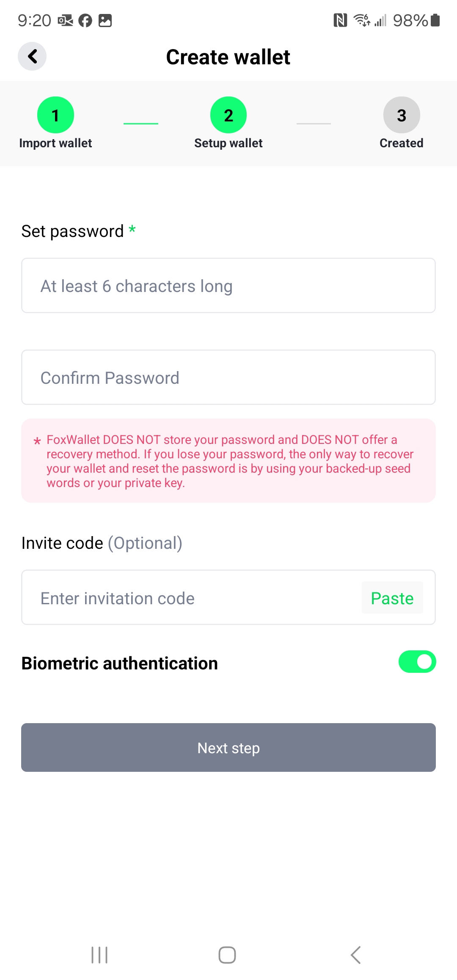Tap the Enter invitation code field
The width and height of the screenshot is (457, 980).
click(190, 598)
